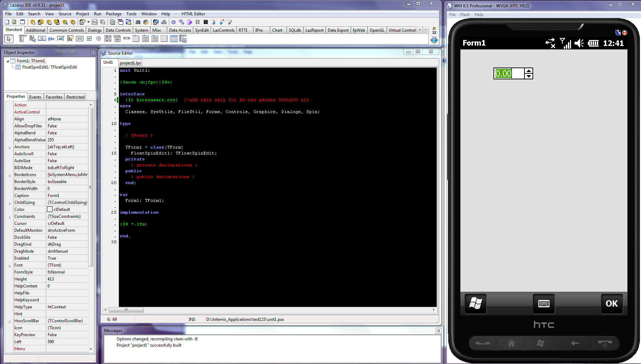Increase the spin edit value with up arrow

tap(528, 71)
